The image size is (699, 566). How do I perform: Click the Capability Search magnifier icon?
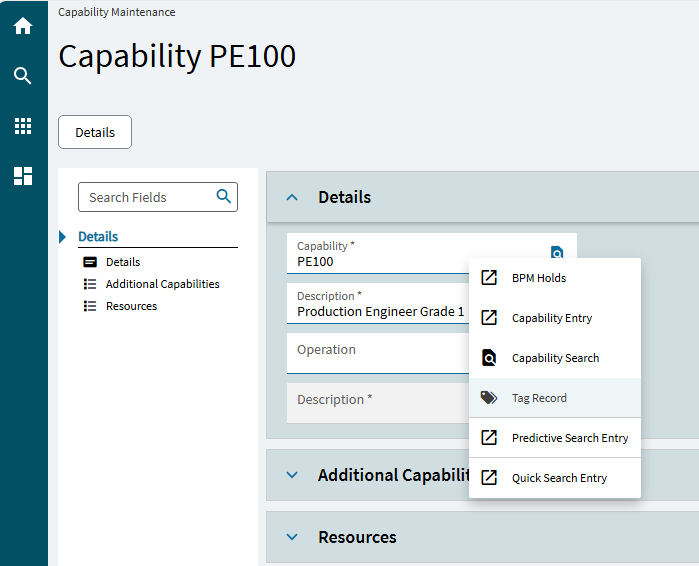point(489,358)
